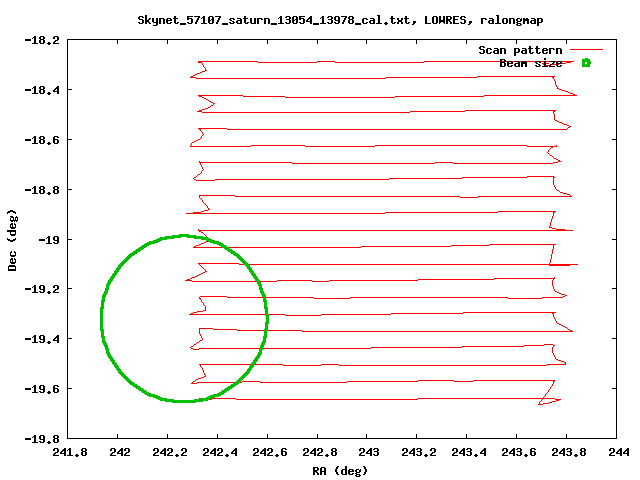
Task: Click the x-axis tick label 242.2
Action: [x=170, y=452]
